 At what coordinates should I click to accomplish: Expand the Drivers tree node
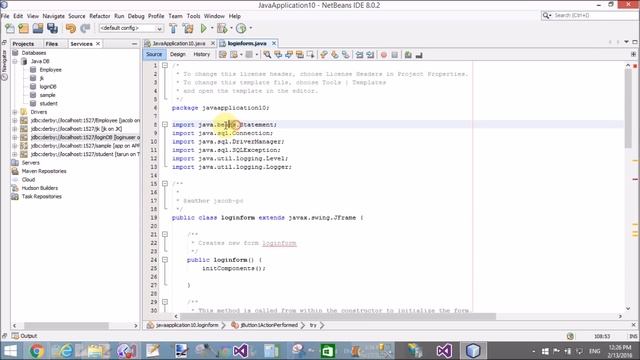click(x=15, y=112)
